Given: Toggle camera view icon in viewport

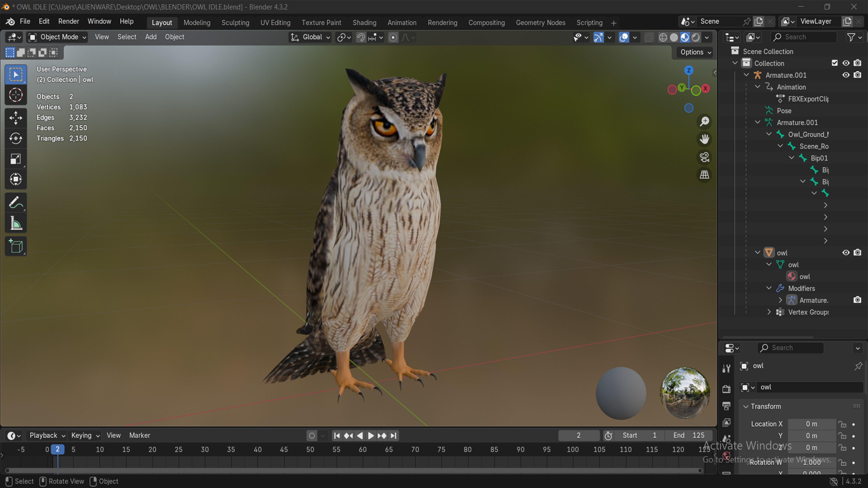Looking at the screenshot, I should [704, 157].
